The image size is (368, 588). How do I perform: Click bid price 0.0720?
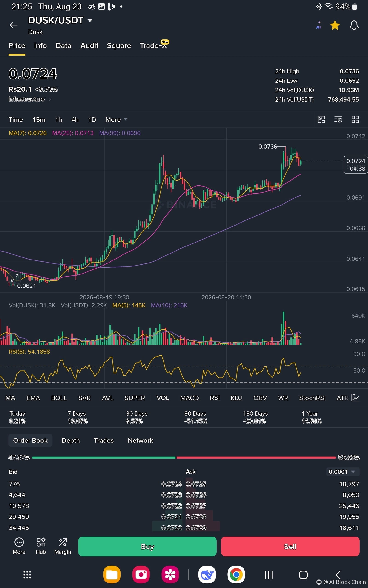click(172, 528)
